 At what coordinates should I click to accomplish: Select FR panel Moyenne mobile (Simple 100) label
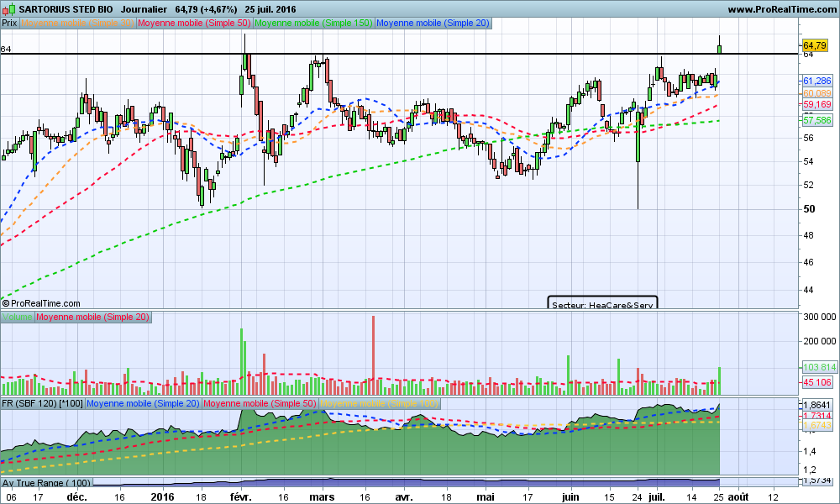tap(380, 403)
